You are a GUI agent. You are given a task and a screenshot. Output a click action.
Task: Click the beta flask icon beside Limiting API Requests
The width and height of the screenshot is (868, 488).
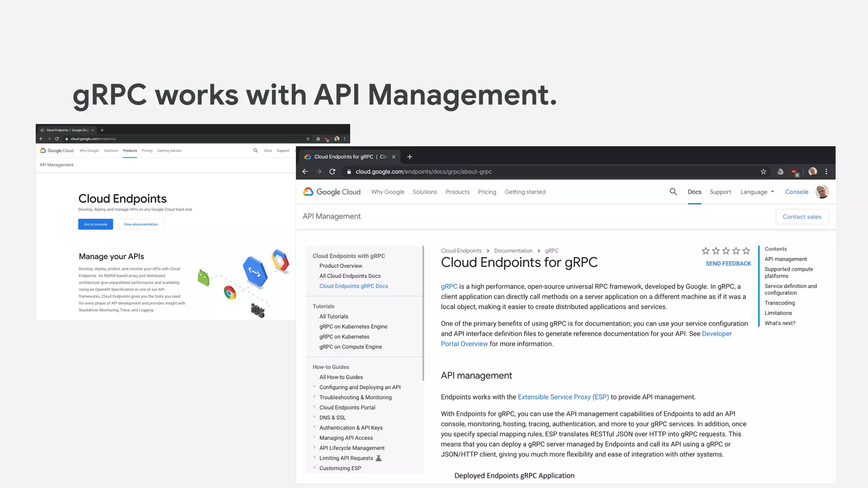(378, 458)
